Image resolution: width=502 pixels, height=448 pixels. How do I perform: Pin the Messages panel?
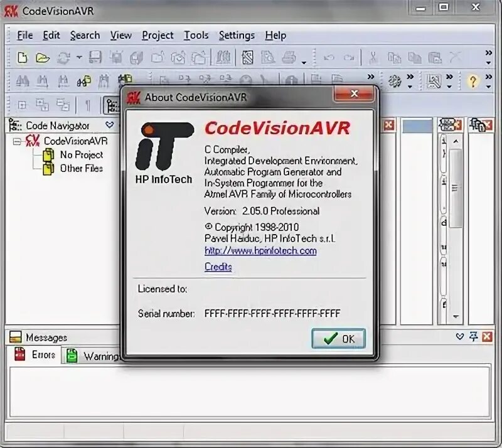point(473,336)
